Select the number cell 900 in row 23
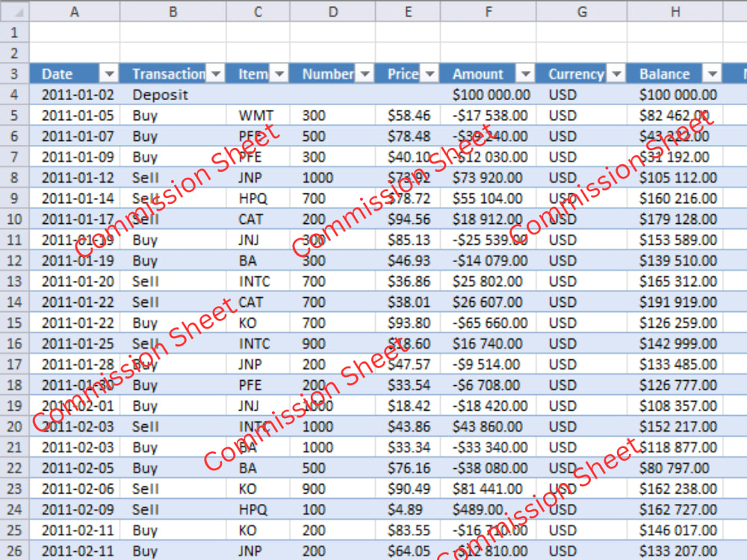This screenshot has height=560, width=747. pyautogui.click(x=332, y=488)
